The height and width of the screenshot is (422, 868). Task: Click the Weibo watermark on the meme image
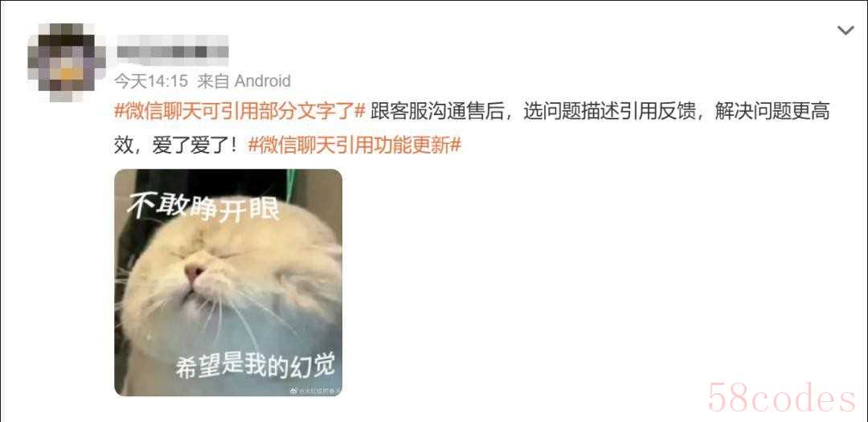coord(313,391)
